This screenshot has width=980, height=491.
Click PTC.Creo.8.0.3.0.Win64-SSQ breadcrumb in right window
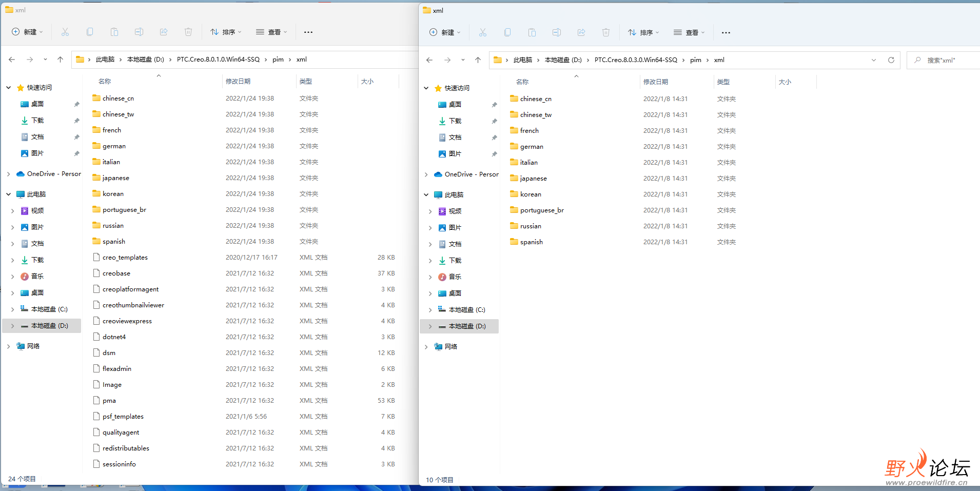(x=636, y=60)
